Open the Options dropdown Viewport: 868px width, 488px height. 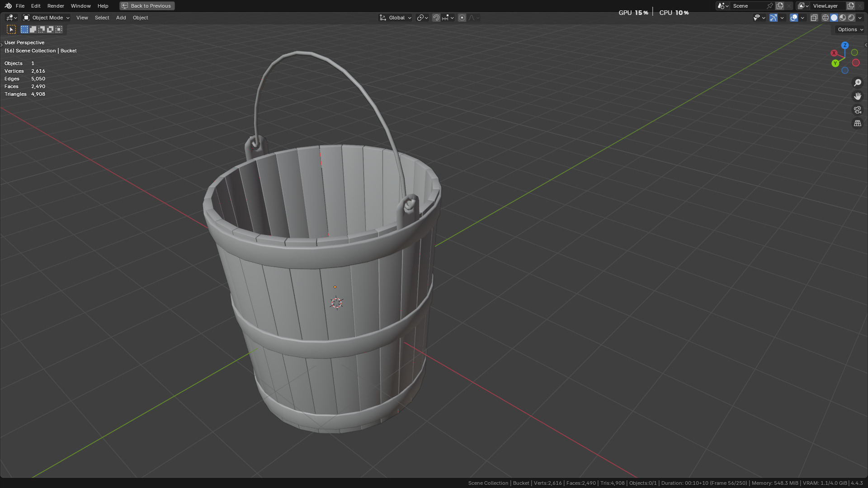(850, 29)
